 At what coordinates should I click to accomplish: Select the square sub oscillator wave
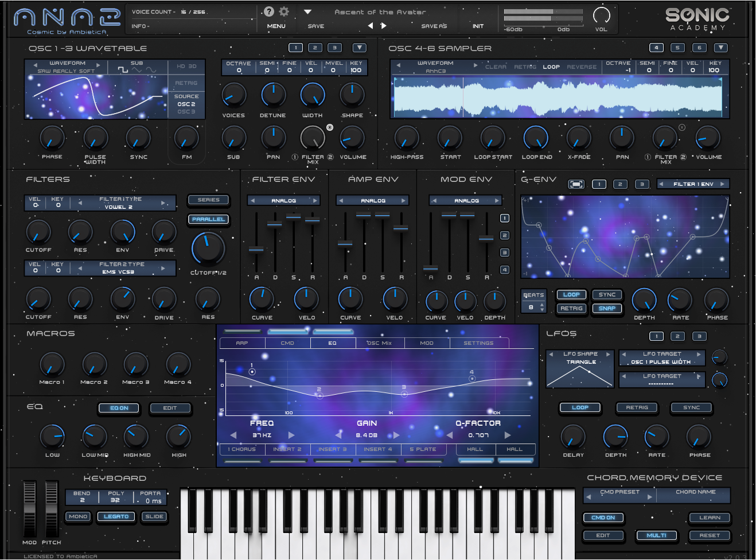click(123, 70)
